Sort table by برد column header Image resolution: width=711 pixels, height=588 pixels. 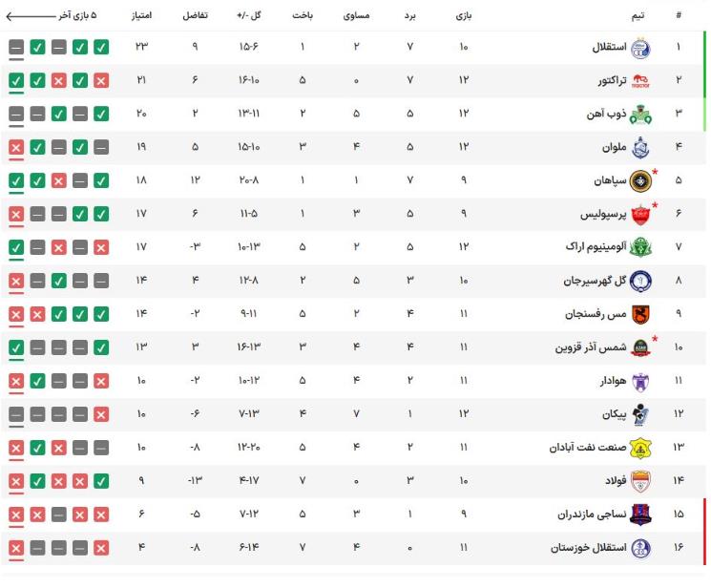(410, 16)
